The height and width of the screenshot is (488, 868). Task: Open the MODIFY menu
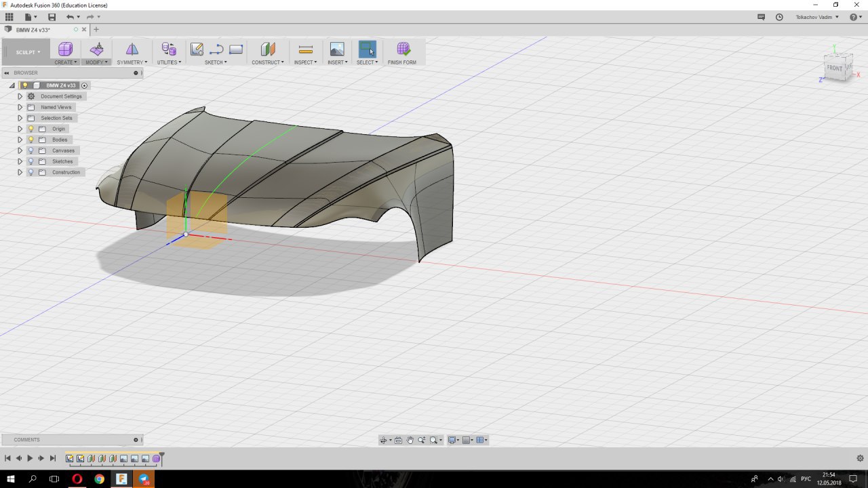(x=96, y=62)
